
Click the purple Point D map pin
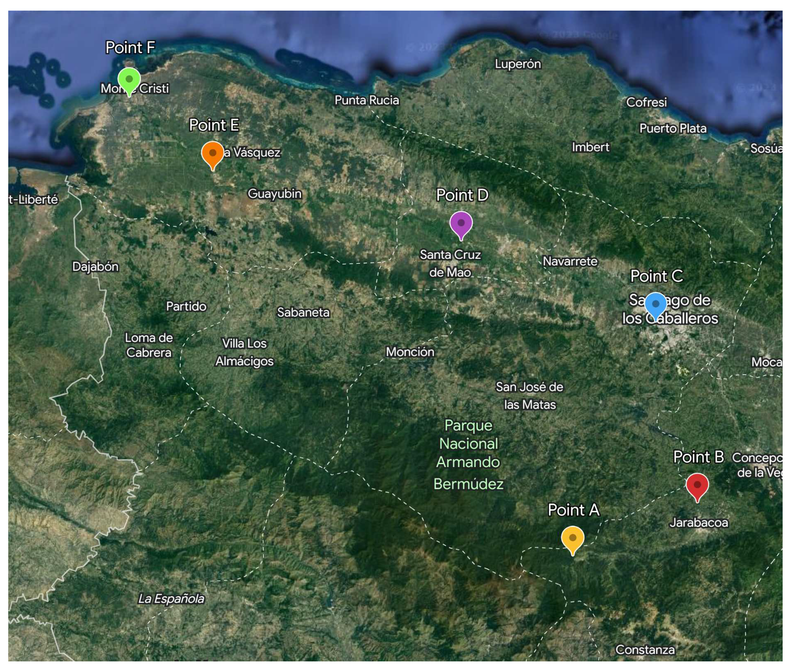(461, 224)
